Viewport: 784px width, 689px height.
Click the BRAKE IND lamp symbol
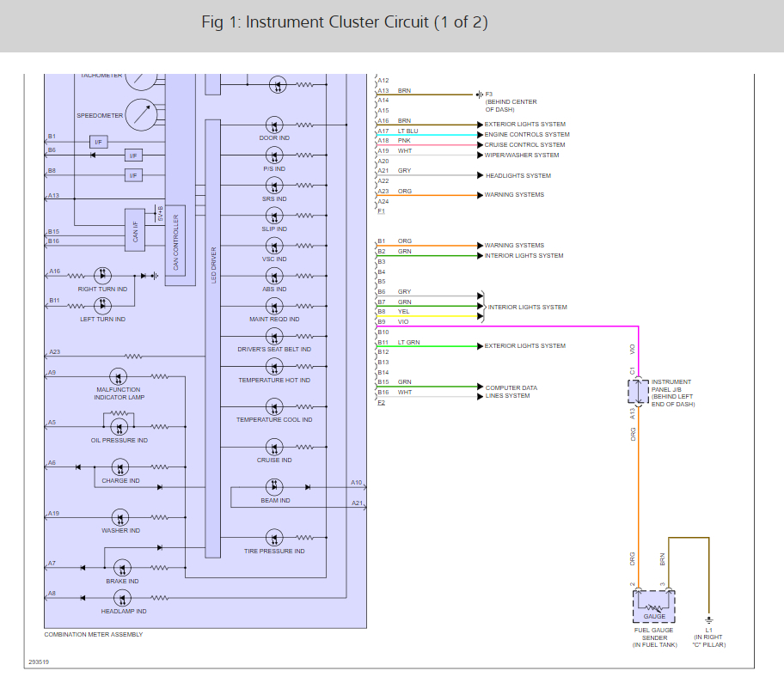[122, 568]
